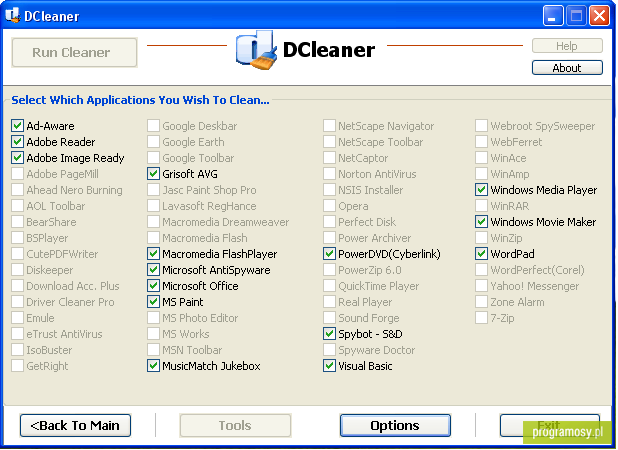618x450 pixels.
Task: Click the Emule checkbox
Action: (17, 318)
